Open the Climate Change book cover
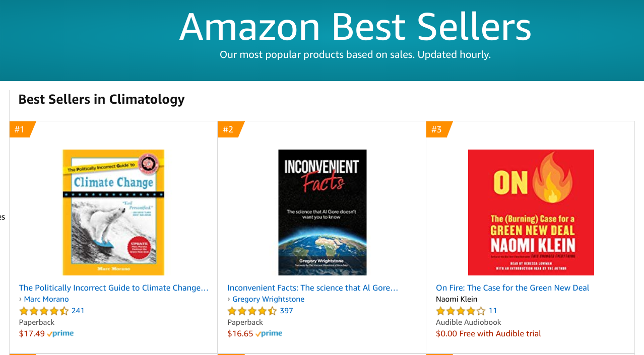The image size is (644, 355). pos(113,212)
